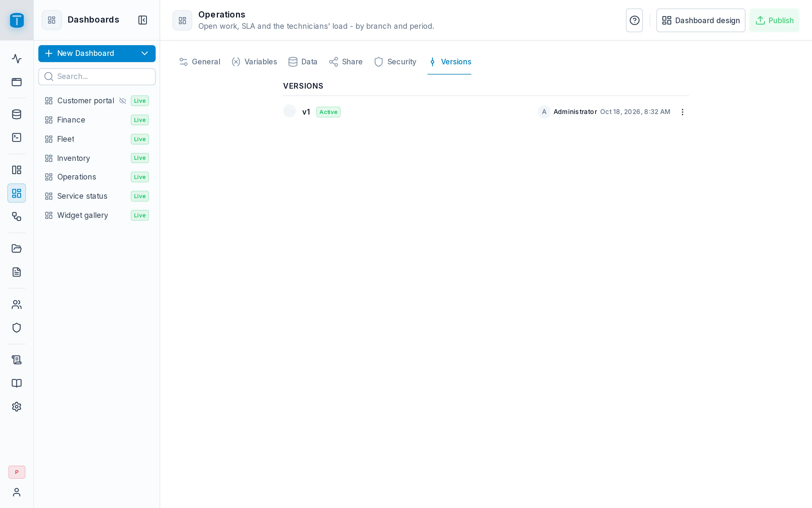Open the shield icon in left rail
The image size is (812, 508).
(x=16, y=328)
